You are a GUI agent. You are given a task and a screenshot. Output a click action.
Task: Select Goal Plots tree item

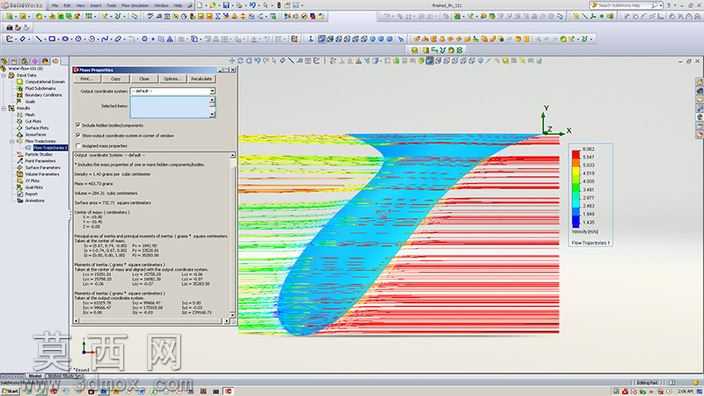tap(34, 187)
